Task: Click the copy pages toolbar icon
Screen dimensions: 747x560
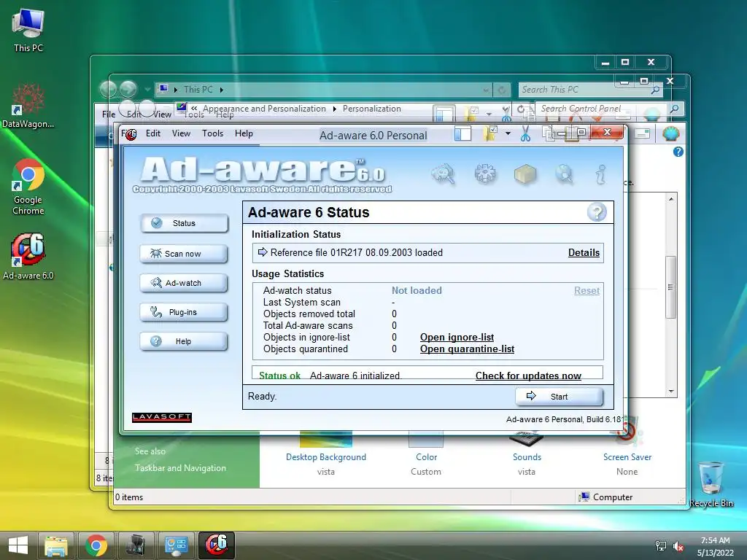Action: point(549,134)
